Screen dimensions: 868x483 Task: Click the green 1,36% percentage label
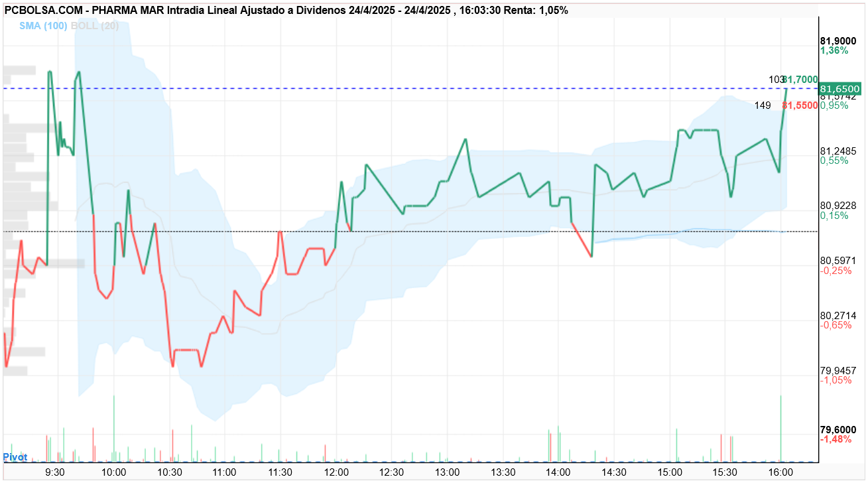coord(834,50)
